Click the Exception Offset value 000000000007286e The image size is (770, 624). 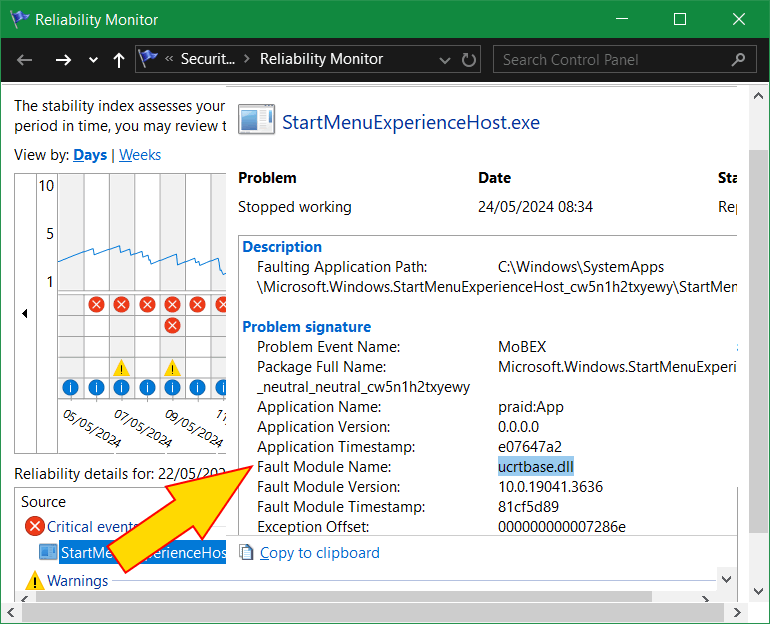pos(562,526)
